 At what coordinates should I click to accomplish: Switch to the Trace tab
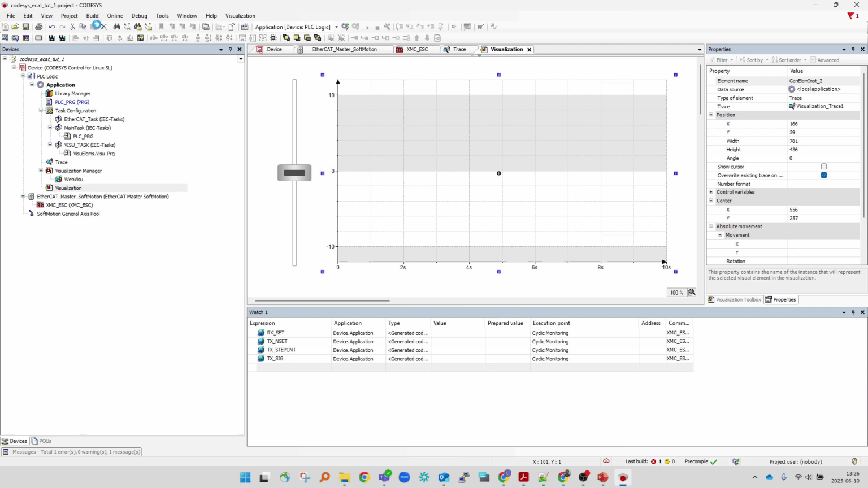click(459, 49)
